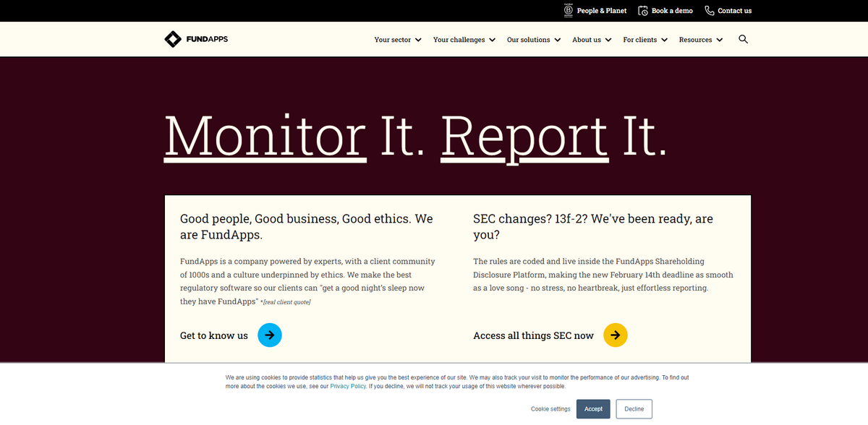Decline the cookies
Viewport: 868px width, 425px height.
(634, 409)
